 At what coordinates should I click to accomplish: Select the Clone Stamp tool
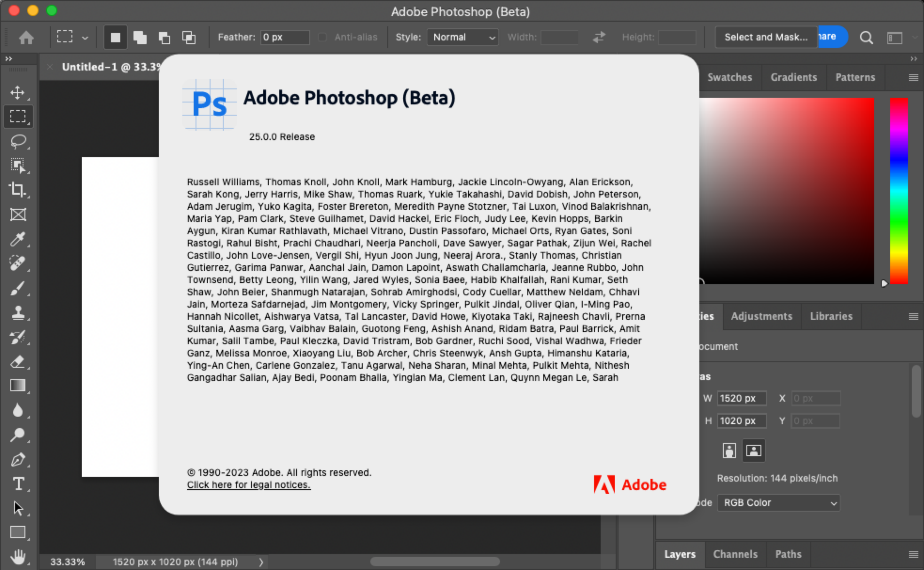pyautogui.click(x=18, y=313)
